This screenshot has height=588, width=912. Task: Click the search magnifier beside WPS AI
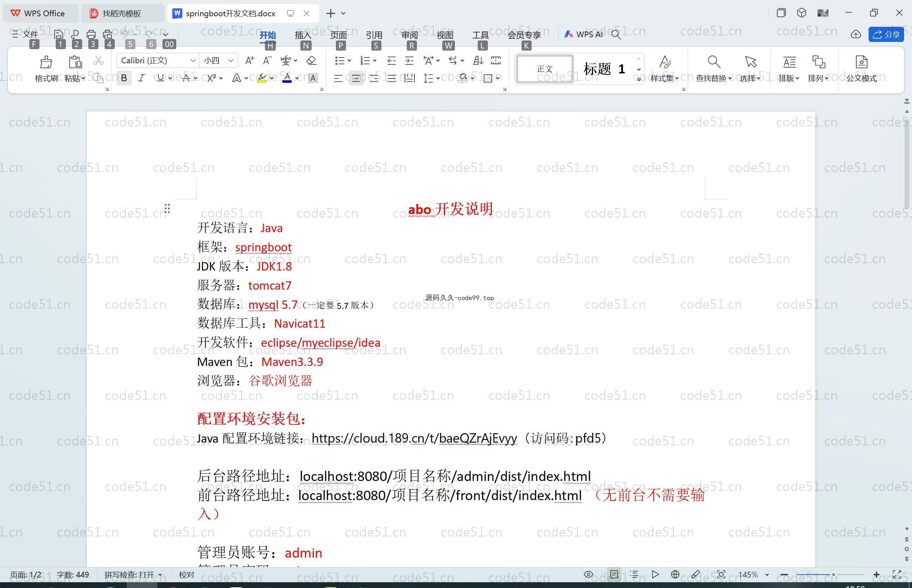pos(616,34)
